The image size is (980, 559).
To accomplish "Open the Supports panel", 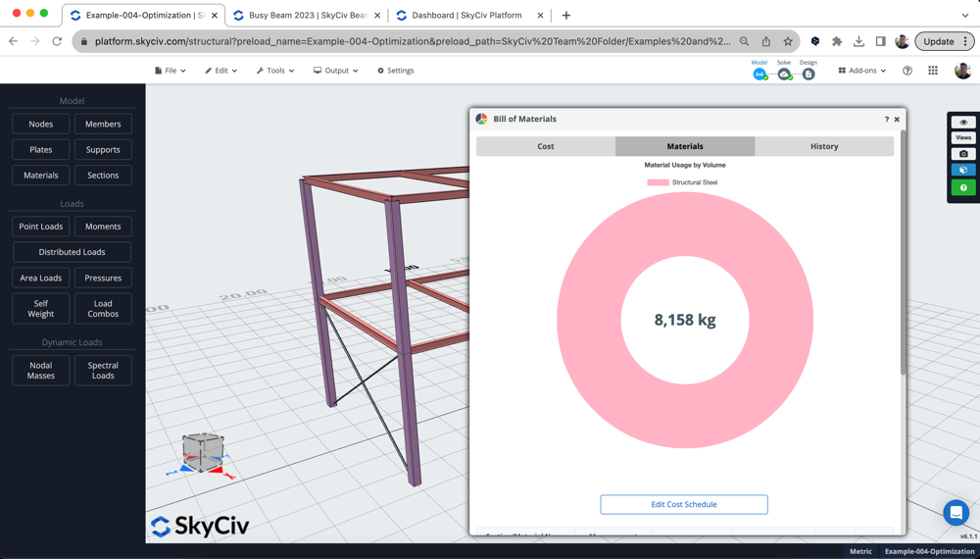I will click(x=103, y=149).
